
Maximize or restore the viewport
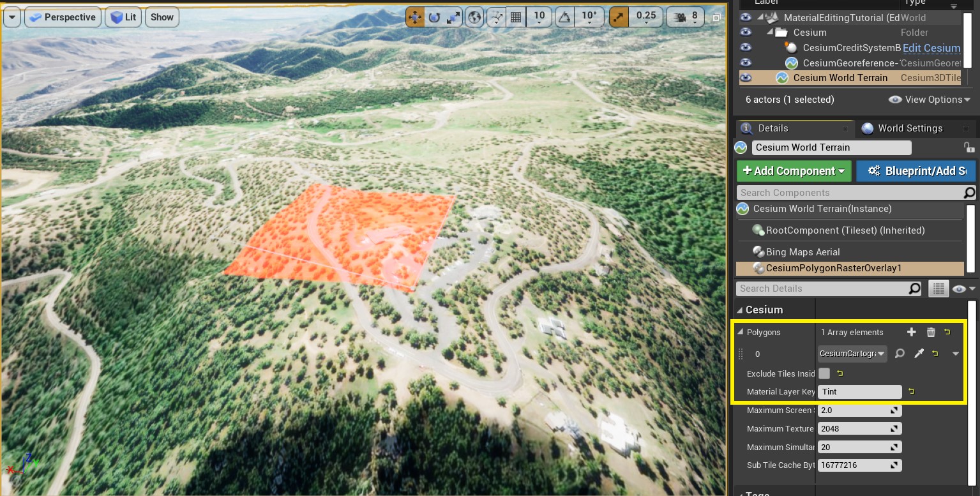(x=717, y=17)
